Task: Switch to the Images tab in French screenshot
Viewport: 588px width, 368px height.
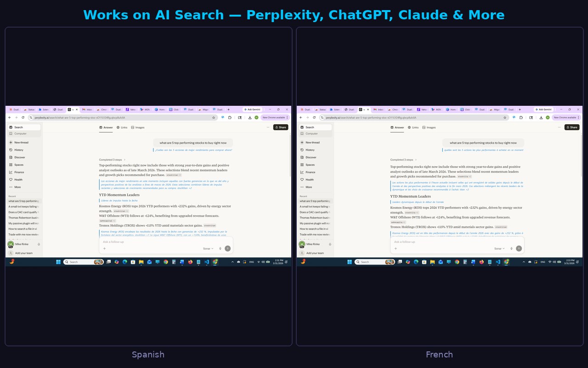Action: (x=429, y=127)
